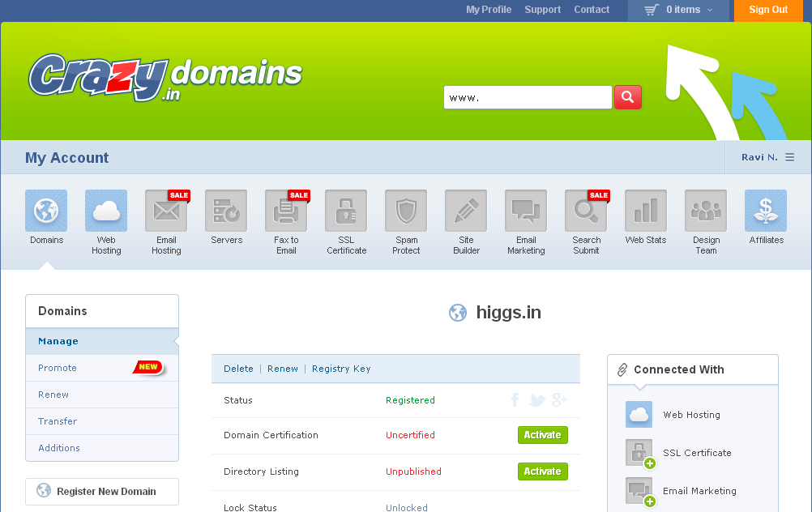The height and width of the screenshot is (512, 812).
Task: Click the Registered status text
Action: point(410,400)
